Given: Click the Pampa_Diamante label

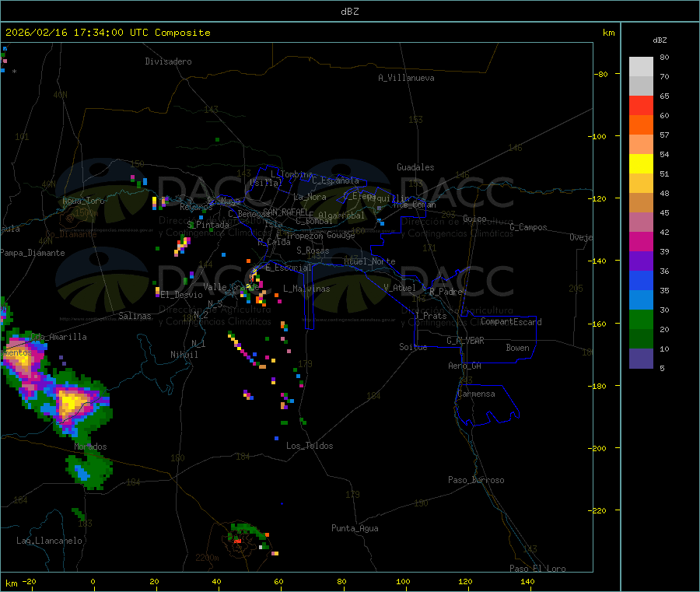Looking at the screenshot, I should pos(33,253).
